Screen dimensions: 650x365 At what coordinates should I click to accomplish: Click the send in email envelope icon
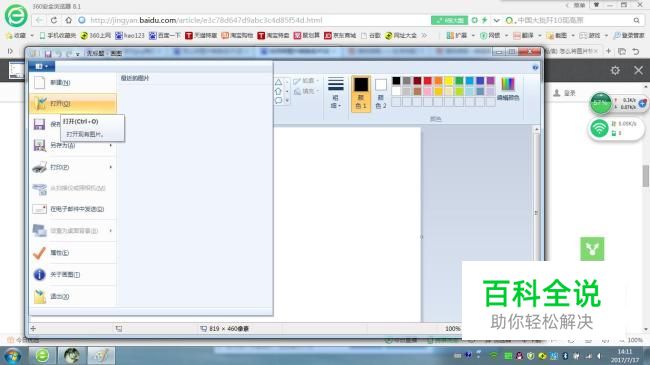39,209
